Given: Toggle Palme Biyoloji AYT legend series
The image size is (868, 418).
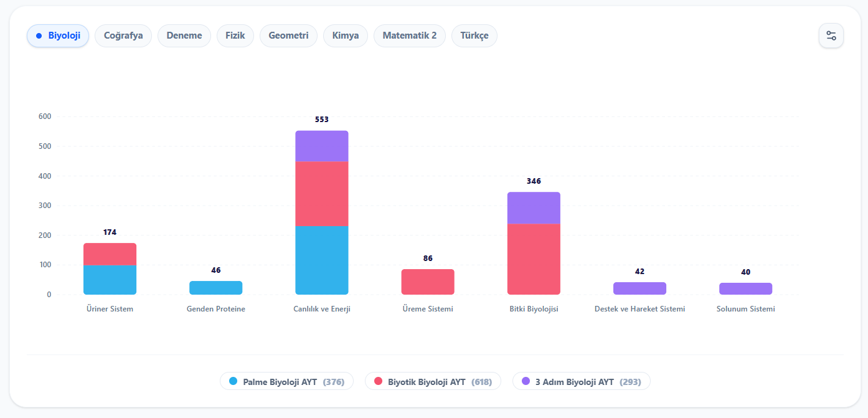Looking at the screenshot, I should coord(286,381).
